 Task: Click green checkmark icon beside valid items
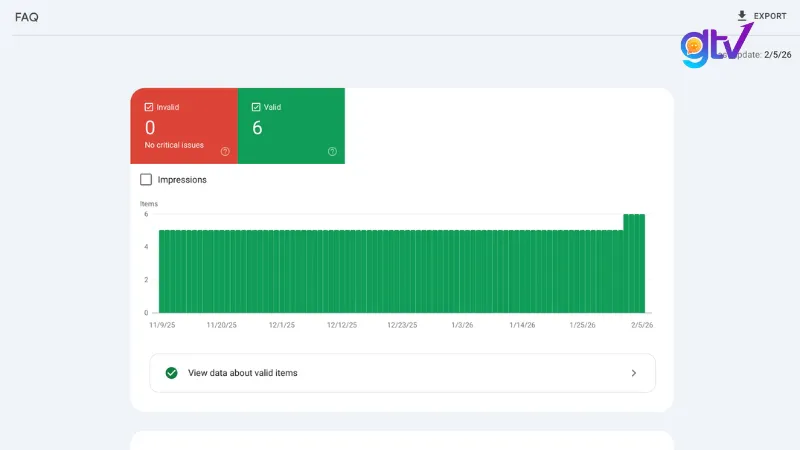[171, 373]
